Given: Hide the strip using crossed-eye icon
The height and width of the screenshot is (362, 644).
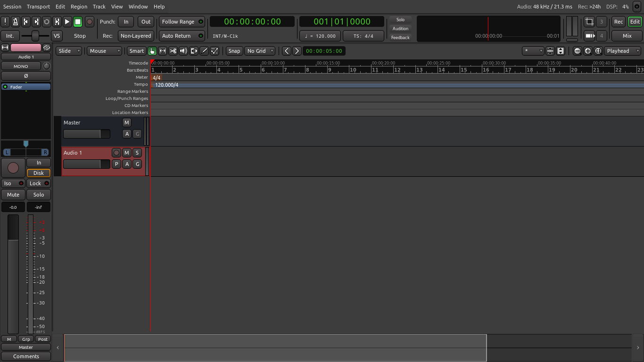Looking at the screenshot, I should 47,48.
